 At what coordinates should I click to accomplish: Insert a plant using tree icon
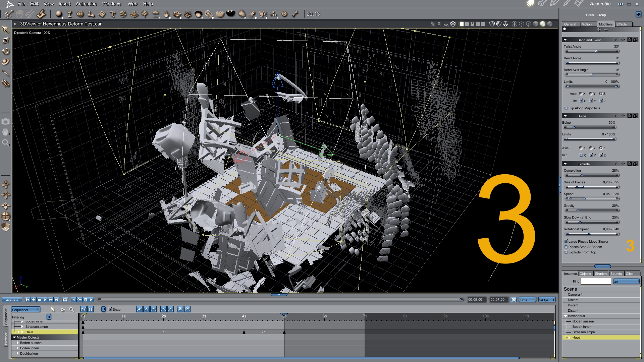click(145, 14)
